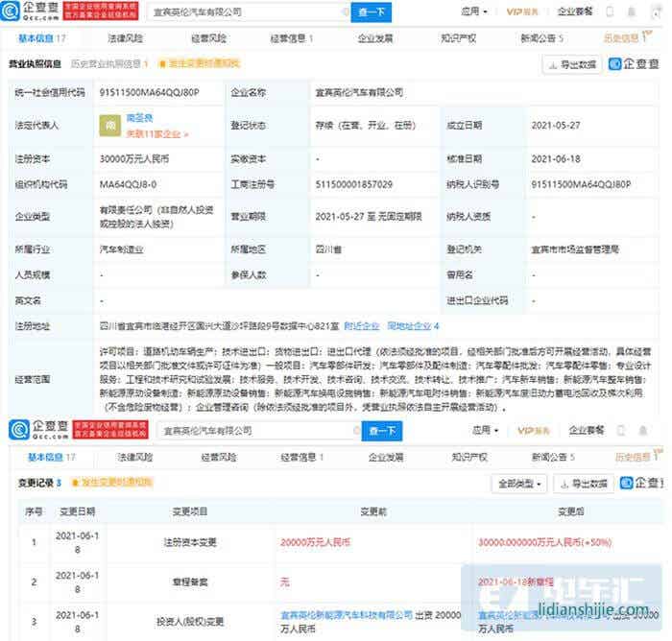Switch to the 法律风险 tab at top
The height and width of the screenshot is (641, 672).
(x=125, y=39)
